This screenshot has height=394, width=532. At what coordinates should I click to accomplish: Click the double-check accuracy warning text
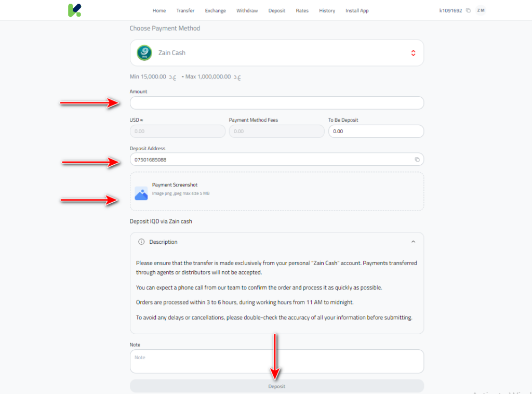point(274,318)
